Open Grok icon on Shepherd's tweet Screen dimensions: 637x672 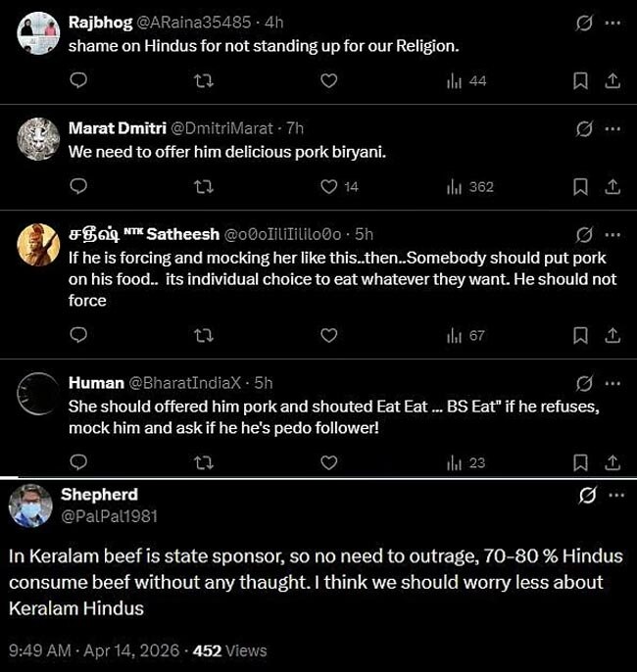(x=587, y=496)
